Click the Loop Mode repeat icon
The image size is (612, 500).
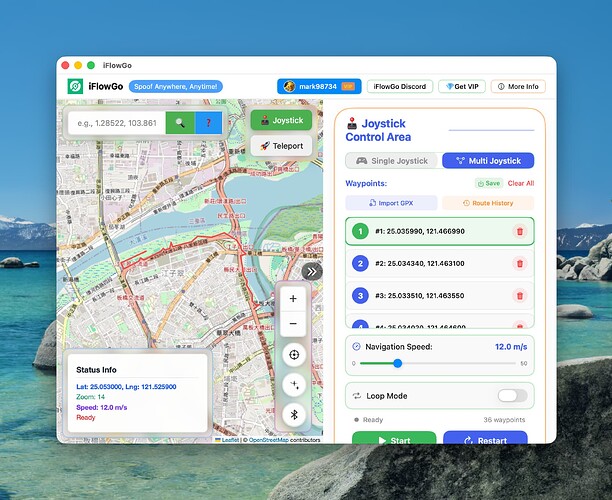coord(357,396)
